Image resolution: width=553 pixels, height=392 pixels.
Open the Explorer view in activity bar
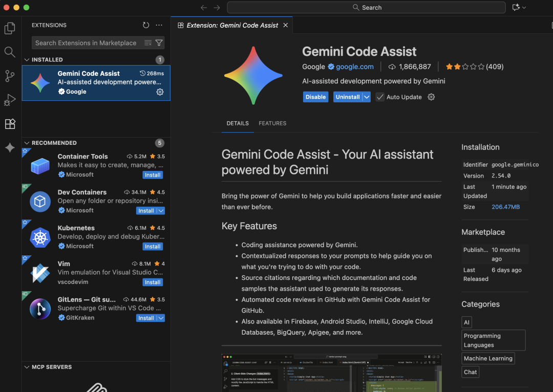10,28
